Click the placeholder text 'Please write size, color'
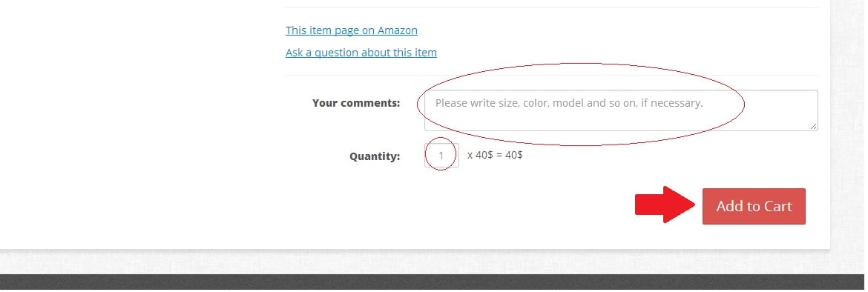This screenshot has width=868, height=292. tap(492, 103)
